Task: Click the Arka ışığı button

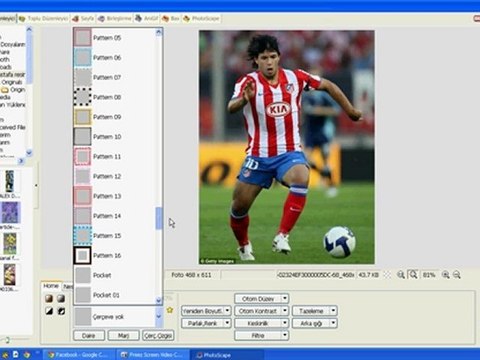Action: coord(311,323)
